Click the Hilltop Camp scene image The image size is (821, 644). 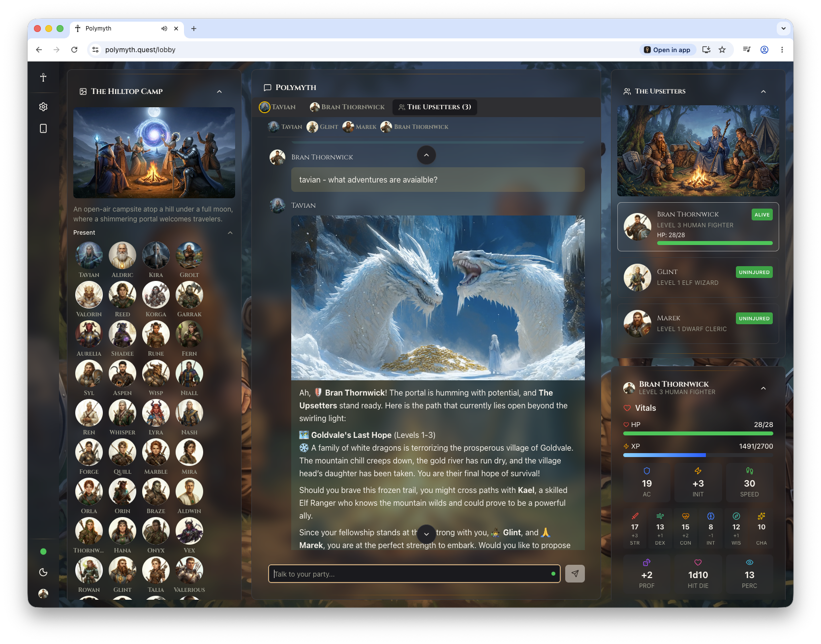(x=154, y=153)
